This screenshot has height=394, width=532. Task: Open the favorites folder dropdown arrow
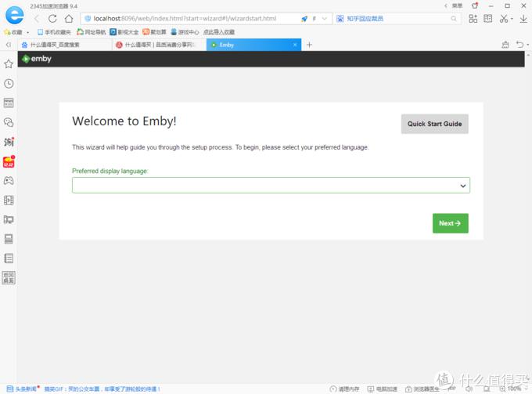coord(28,32)
